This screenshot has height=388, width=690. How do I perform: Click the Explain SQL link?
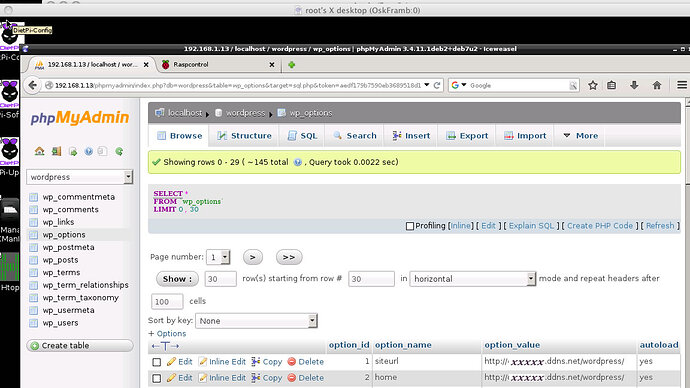click(x=531, y=226)
